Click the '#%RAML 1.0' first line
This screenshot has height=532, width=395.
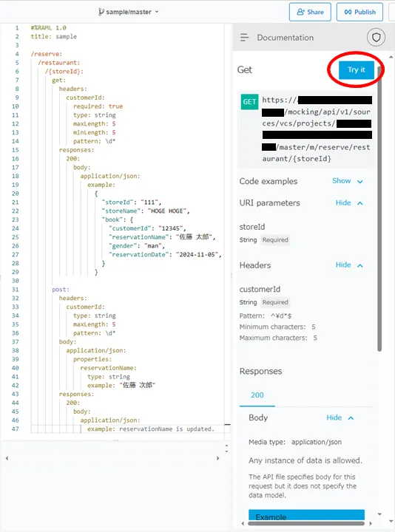48,28
